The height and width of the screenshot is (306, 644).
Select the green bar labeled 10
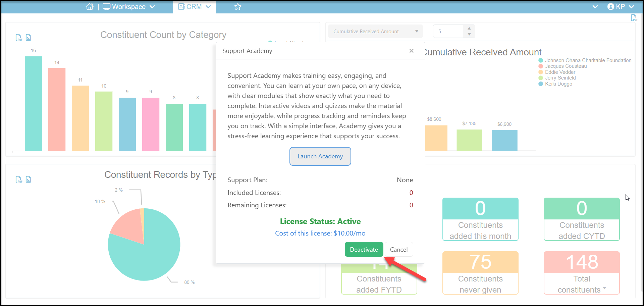coord(104,121)
